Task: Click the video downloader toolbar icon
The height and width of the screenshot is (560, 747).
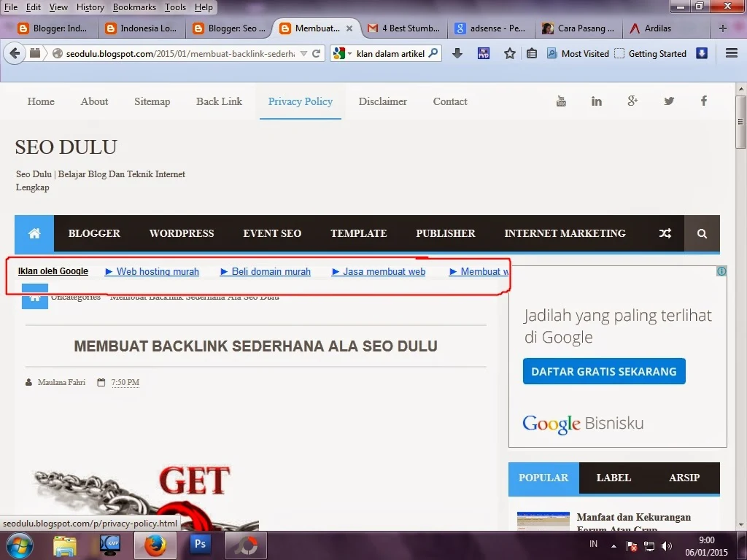Action: (484, 53)
